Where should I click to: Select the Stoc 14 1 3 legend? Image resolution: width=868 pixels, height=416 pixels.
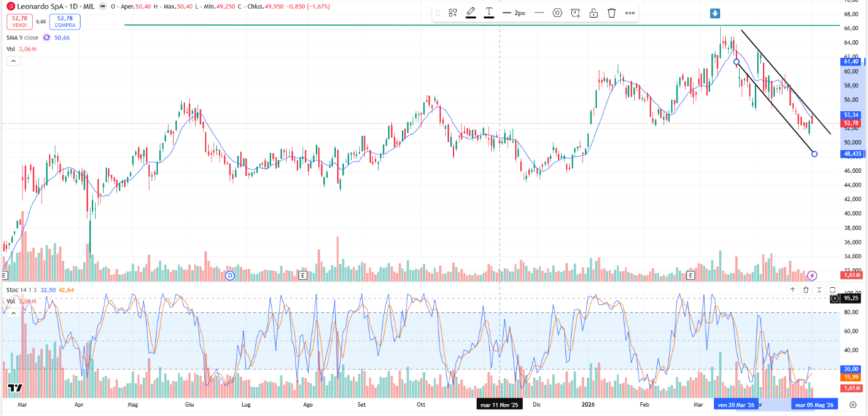[23, 290]
